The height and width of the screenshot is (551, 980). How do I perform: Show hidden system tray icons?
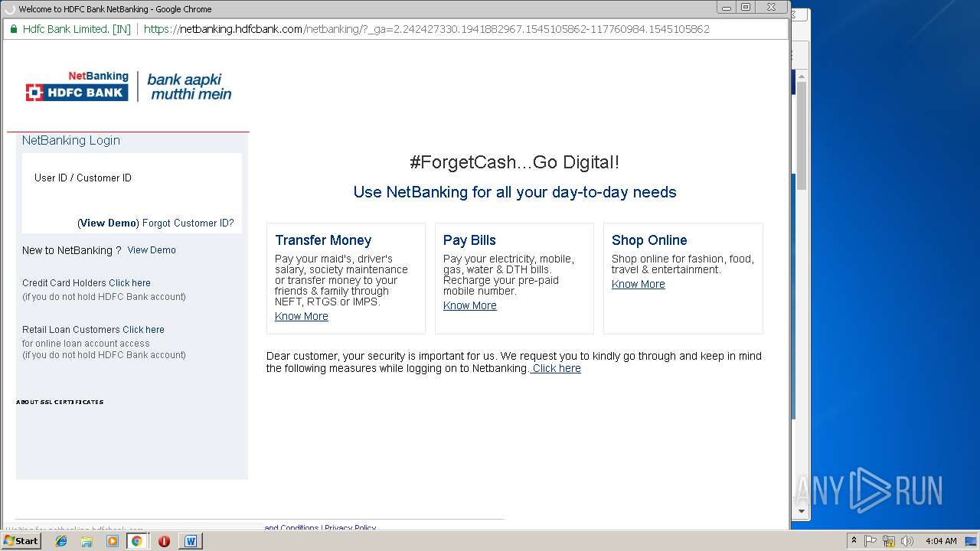[x=854, y=541]
